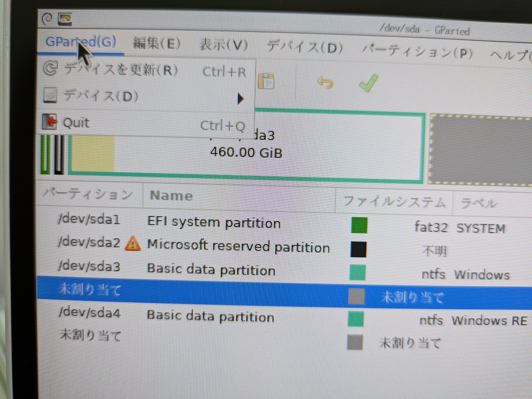532x399 pixels.
Task: Select the /dev/sda2 partition entry
Action: coord(89,243)
